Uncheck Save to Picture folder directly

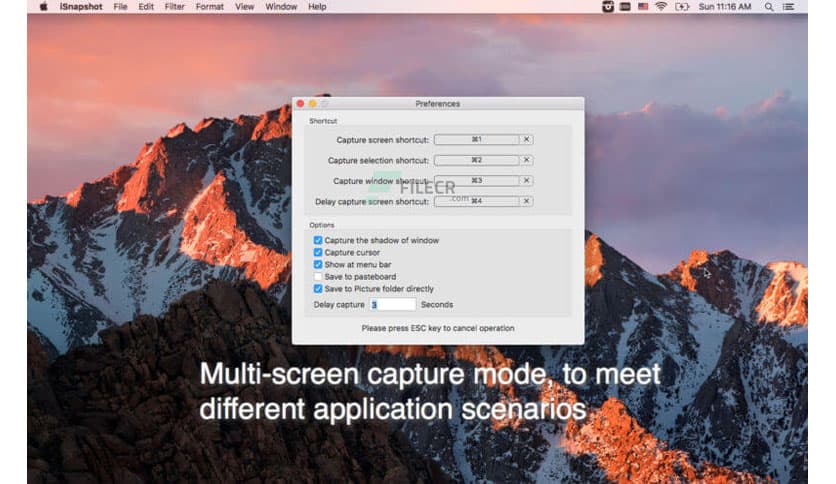point(318,289)
